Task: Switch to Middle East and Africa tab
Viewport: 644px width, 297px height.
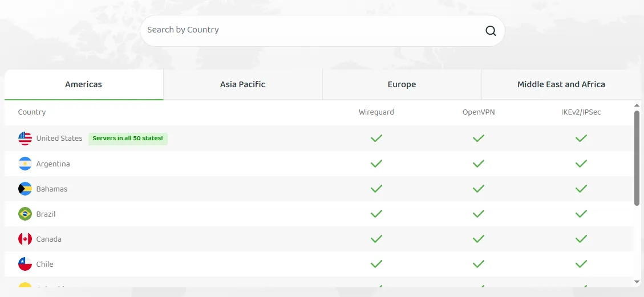Action: pos(561,84)
